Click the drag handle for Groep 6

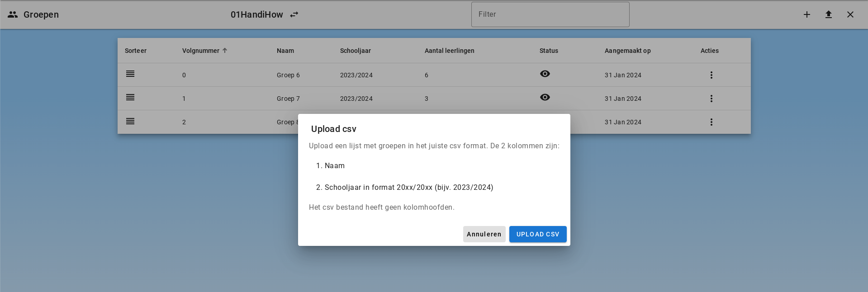[x=130, y=74]
